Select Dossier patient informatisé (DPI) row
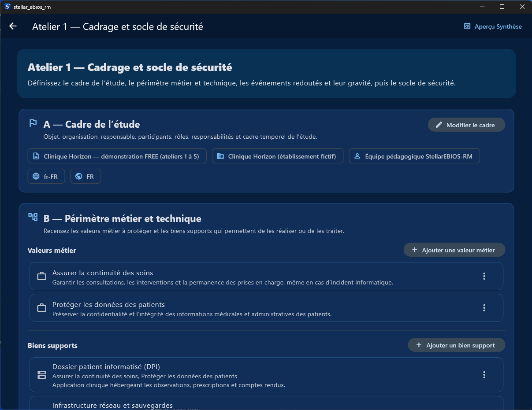532x410 pixels. tap(266, 375)
